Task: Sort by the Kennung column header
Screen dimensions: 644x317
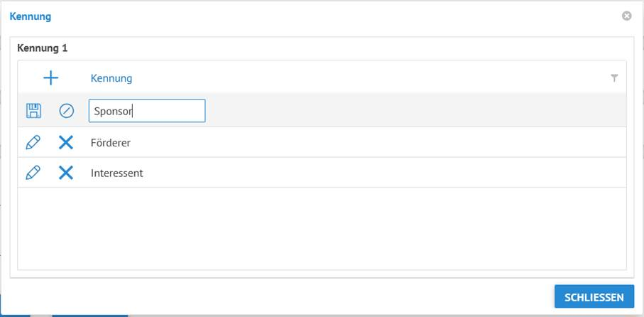Action: [x=111, y=78]
